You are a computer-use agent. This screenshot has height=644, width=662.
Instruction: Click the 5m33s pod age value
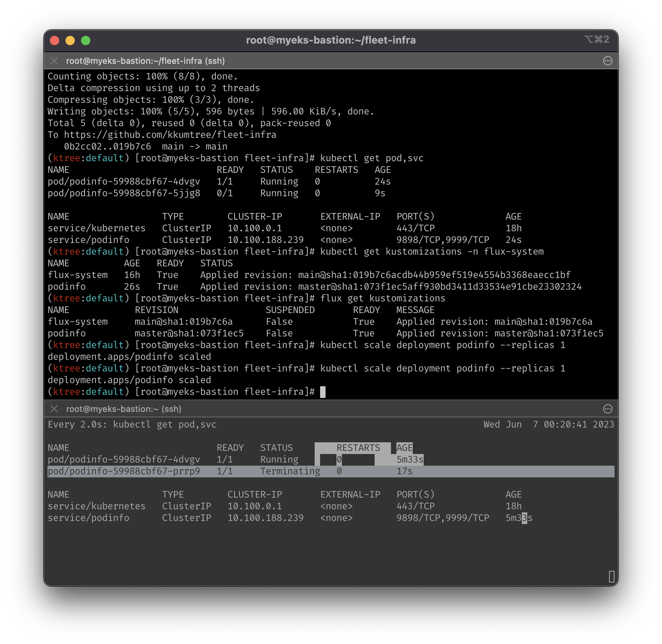[x=410, y=459]
